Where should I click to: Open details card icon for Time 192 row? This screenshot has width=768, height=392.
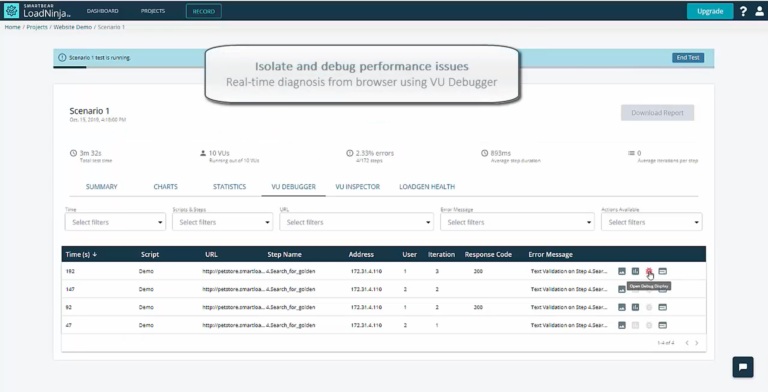(x=662, y=271)
